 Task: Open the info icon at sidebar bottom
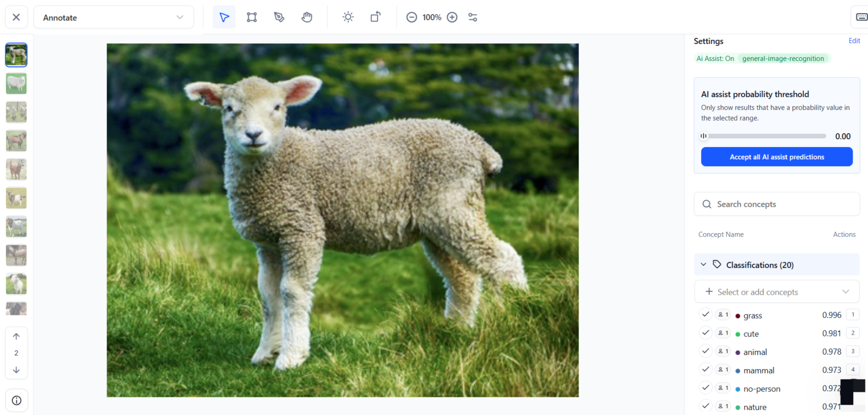click(16, 400)
